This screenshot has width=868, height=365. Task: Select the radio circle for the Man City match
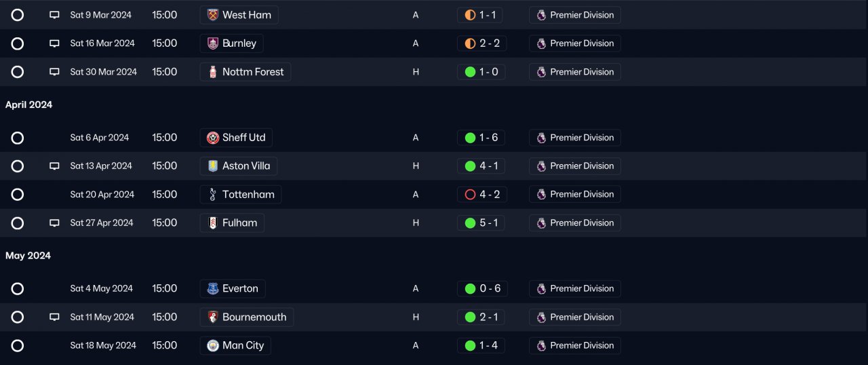point(18,345)
